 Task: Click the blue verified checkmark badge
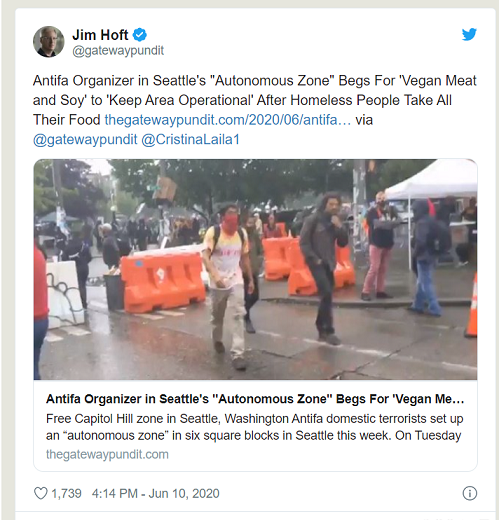140,35
